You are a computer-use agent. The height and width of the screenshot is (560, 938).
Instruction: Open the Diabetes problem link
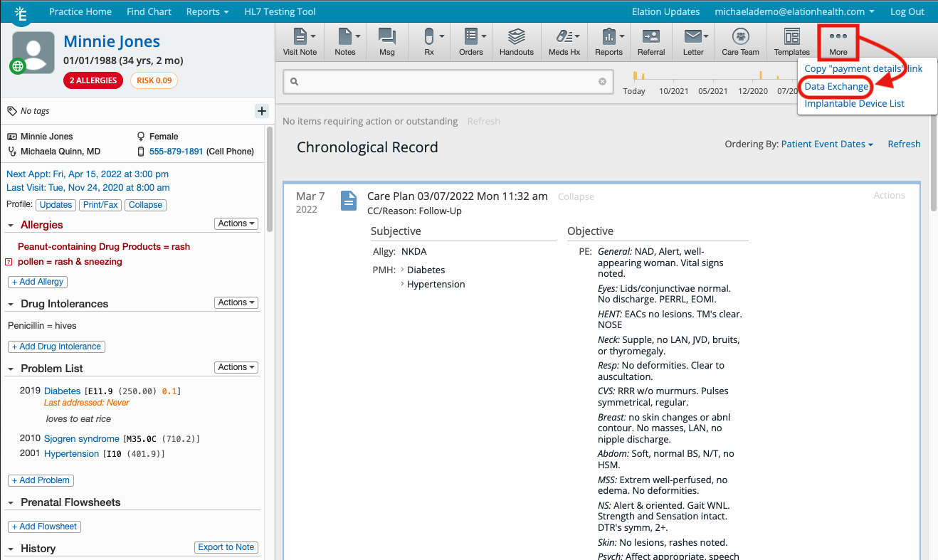pos(62,390)
